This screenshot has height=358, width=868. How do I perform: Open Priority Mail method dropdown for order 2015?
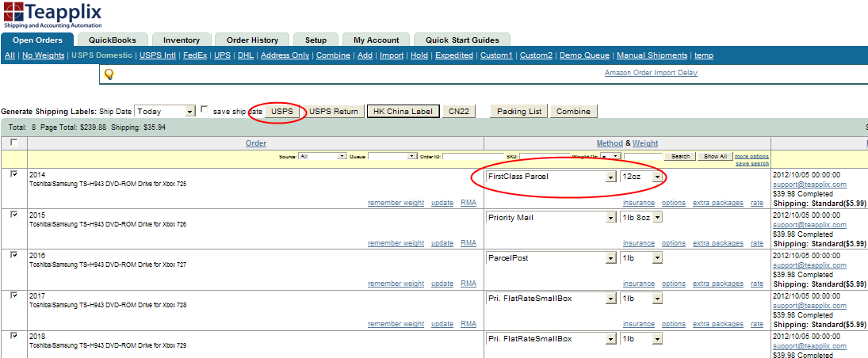[x=551, y=218]
